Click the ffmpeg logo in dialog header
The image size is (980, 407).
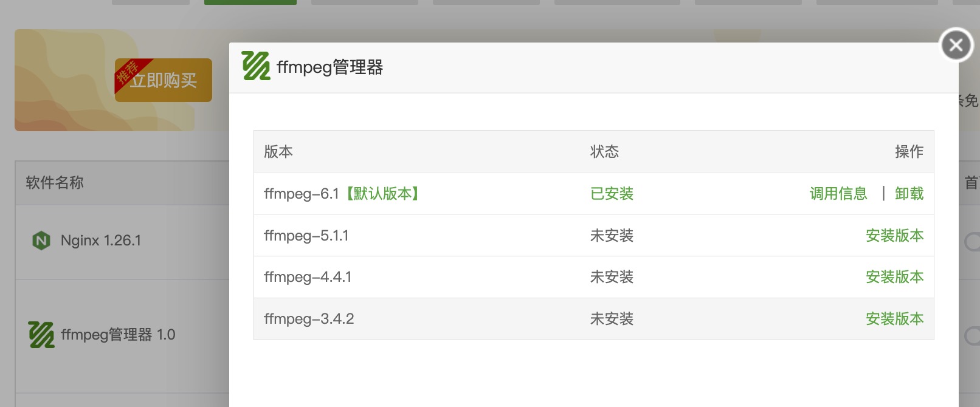[256, 66]
